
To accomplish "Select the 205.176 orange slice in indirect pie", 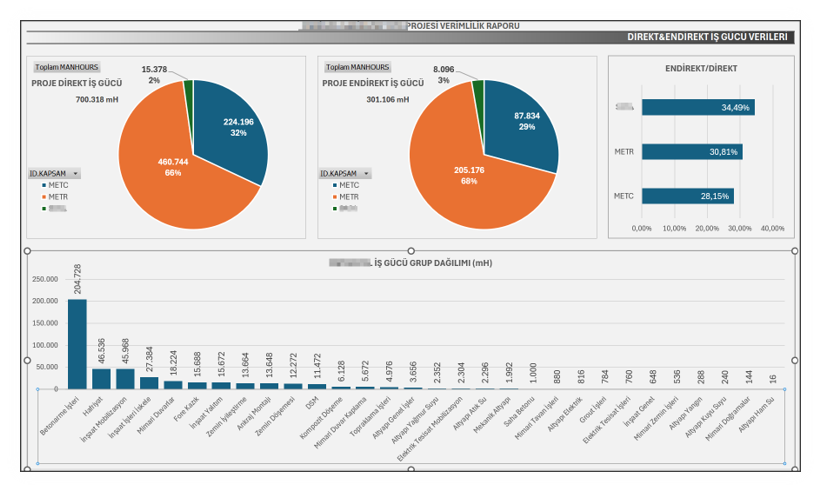I will point(460,175).
